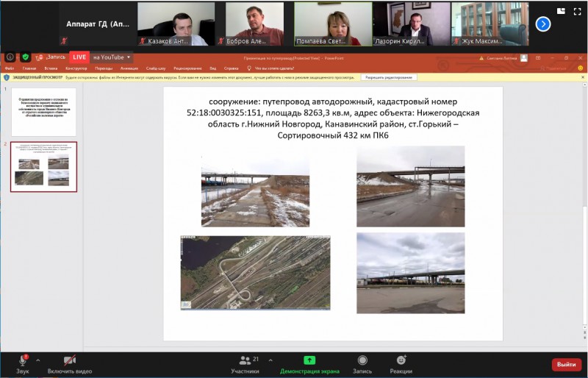Expand the arrow next to Участники

(x=270, y=360)
